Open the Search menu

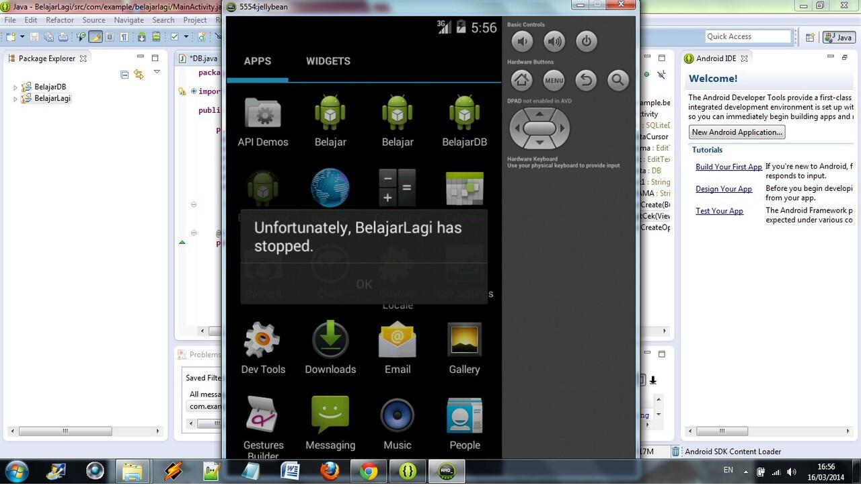(x=163, y=20)
